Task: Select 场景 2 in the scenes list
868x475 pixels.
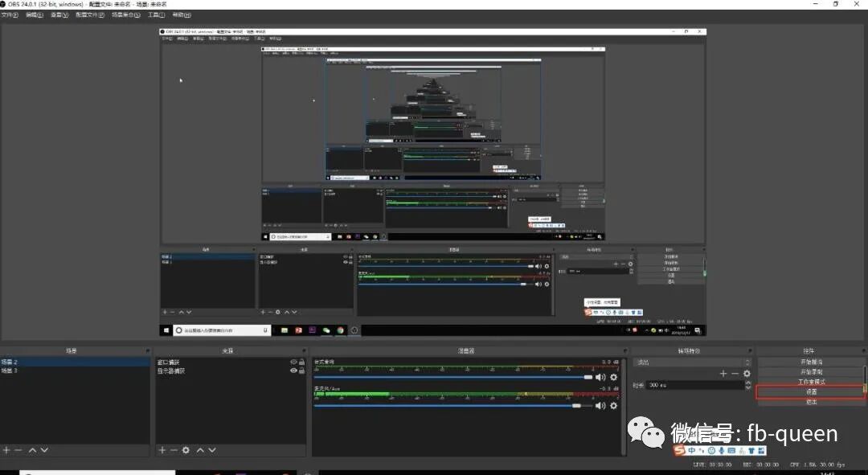Action: point(75,362)
